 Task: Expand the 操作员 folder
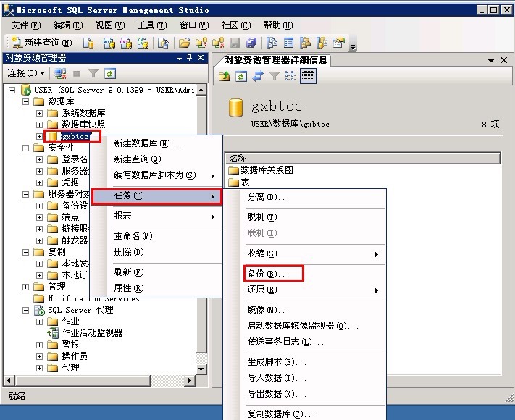click(39, 356)
